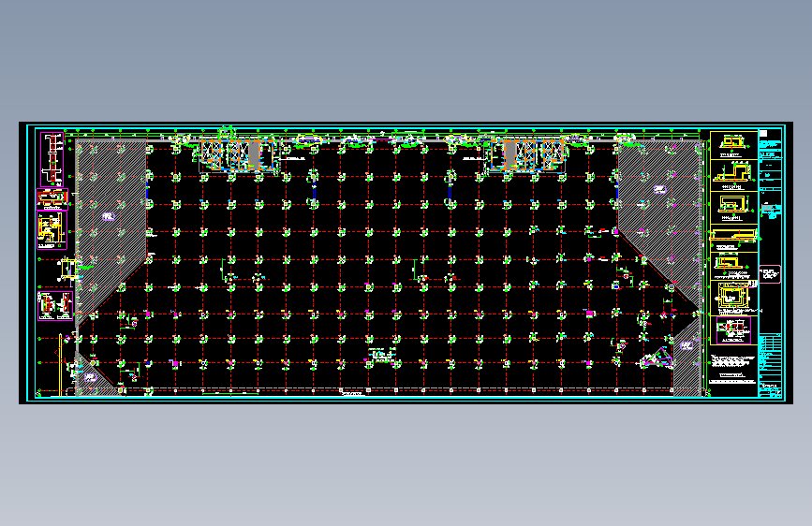The width and height of the screenshot is (812, 526).
Task: Select the white general notes block at the bottom right
Action: [732, 369]
